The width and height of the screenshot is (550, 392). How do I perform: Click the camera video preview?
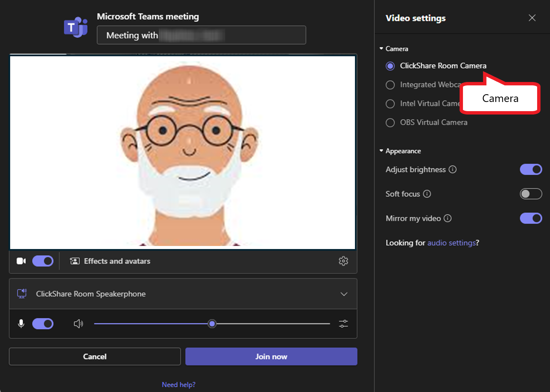point(183,152)
